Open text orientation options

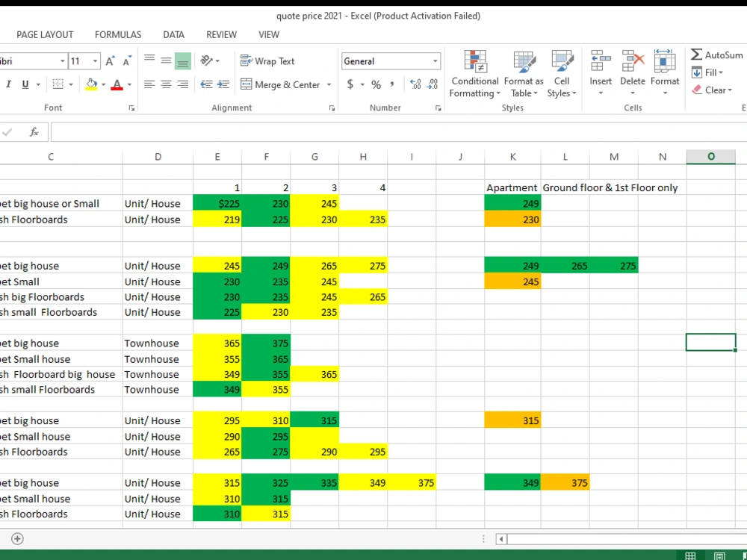[x=210, y=60]
